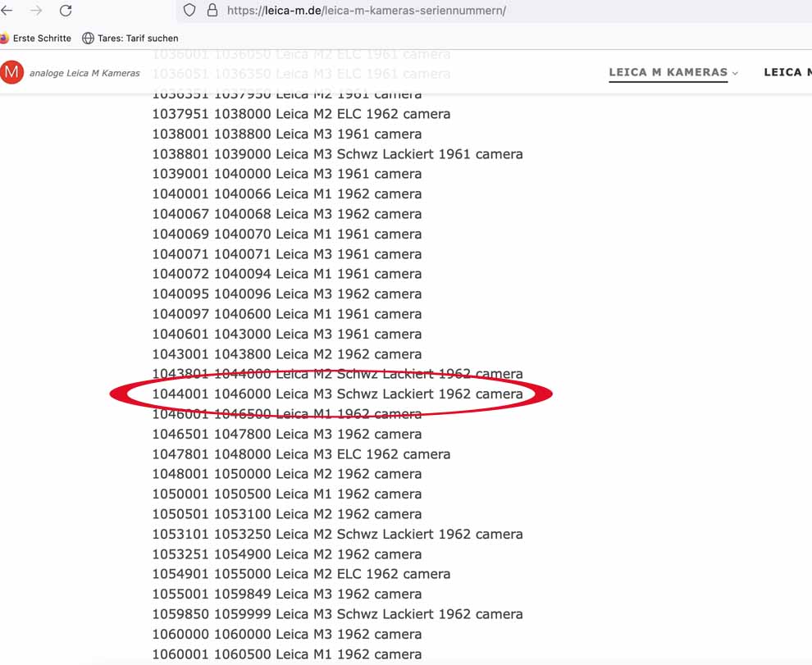Viewport: 812px width, 665px height.
Task: Reload the page with the refresh icon
Action: [66, 11]
